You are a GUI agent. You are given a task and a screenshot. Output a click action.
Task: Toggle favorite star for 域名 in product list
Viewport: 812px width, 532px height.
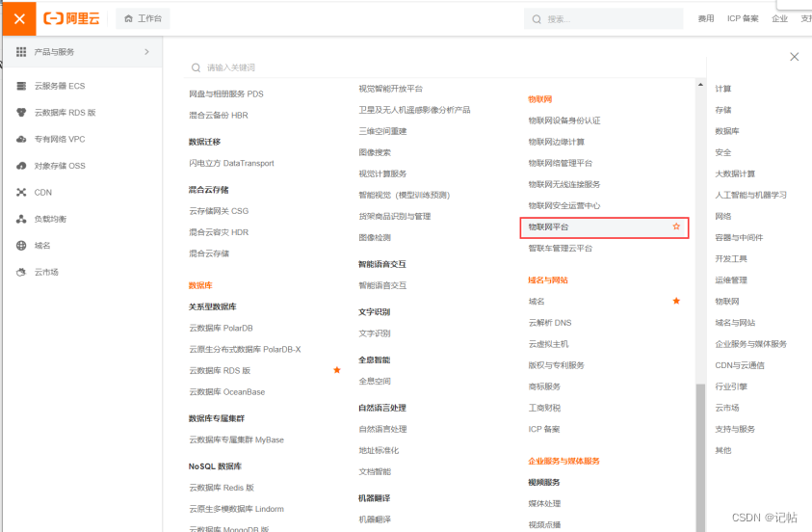(676, 301)
